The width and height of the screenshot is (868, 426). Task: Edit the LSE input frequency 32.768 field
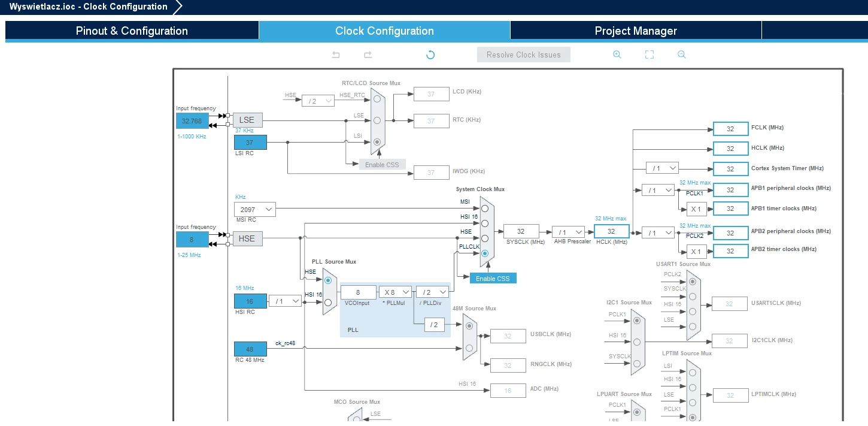(192, 120)
